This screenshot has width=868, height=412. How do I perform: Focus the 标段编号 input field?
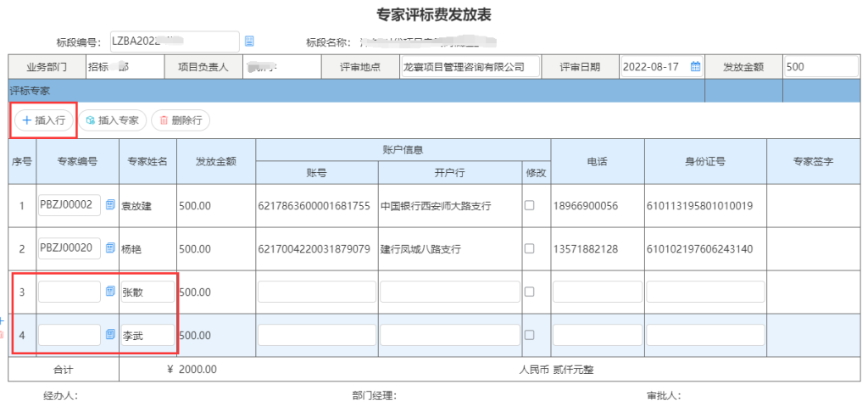point(175,41)
